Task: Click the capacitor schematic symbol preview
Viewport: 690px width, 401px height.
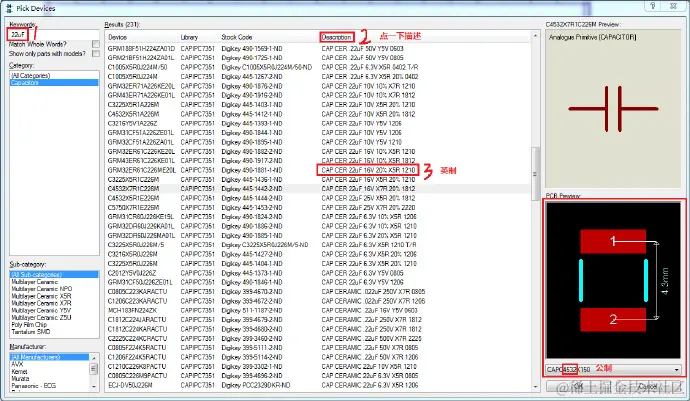Action: pyautogui.click(x=613, y=109)
